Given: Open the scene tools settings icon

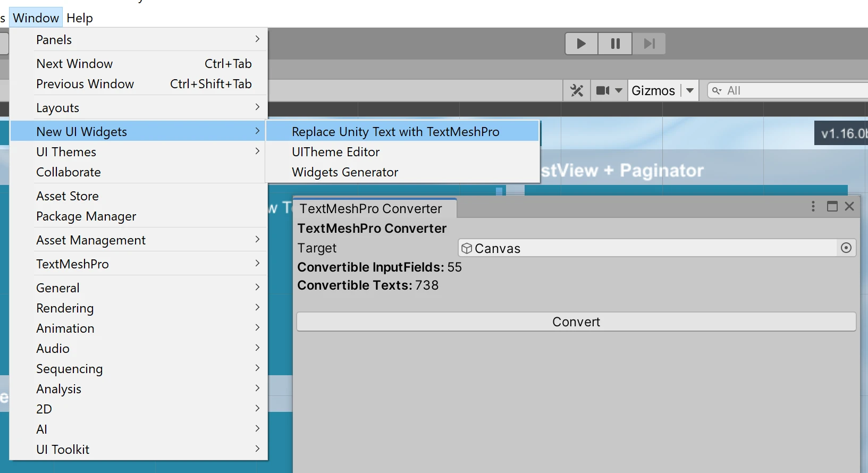Looking at the screenshot, I should pos(577,90).
